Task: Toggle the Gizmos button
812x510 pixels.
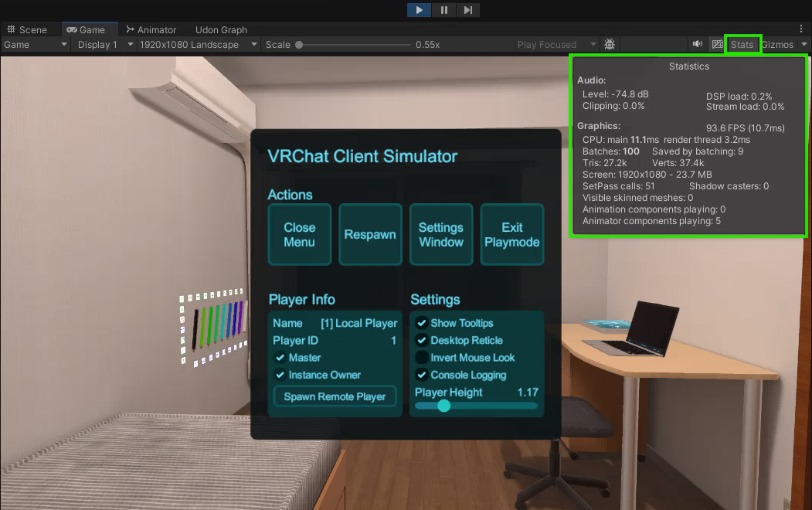Action: coord(778,45)
